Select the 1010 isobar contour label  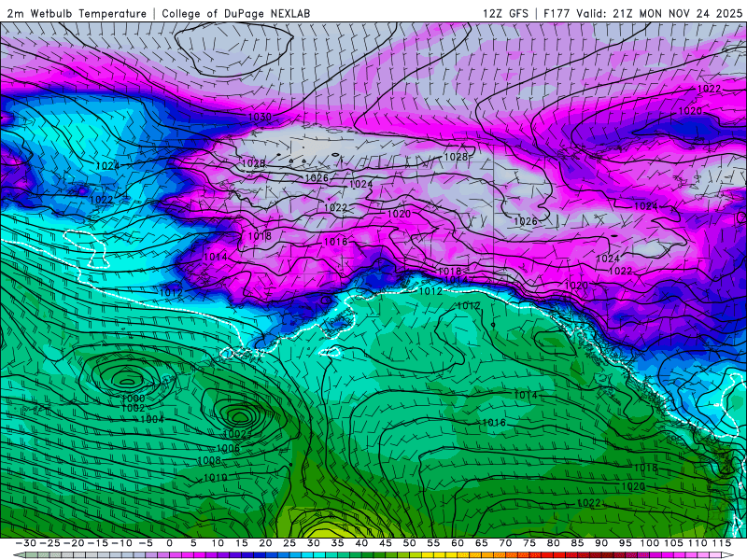point(216,477)
